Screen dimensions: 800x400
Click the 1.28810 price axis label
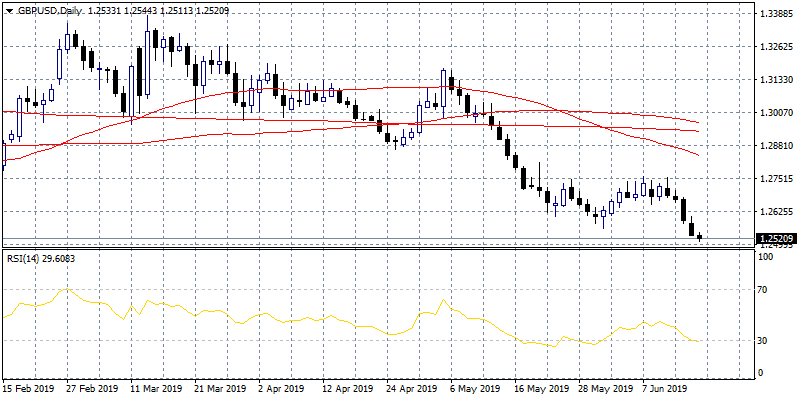777,146
